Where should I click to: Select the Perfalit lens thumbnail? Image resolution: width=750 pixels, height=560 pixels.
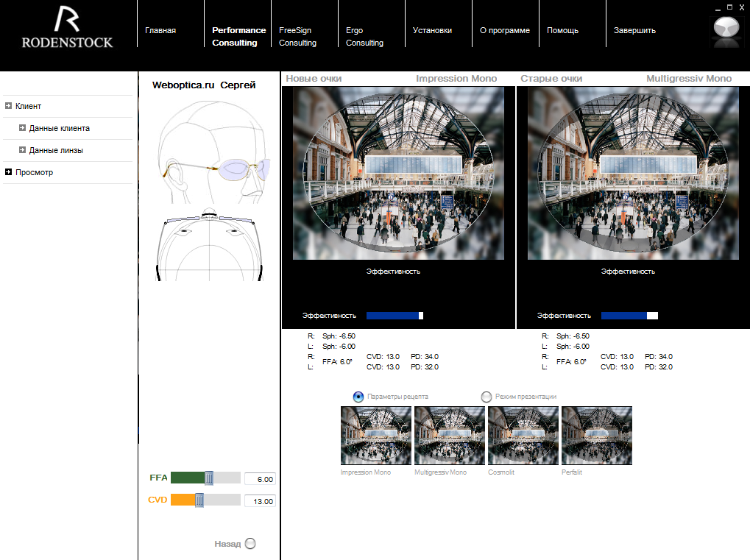click(x=597, y=435)
